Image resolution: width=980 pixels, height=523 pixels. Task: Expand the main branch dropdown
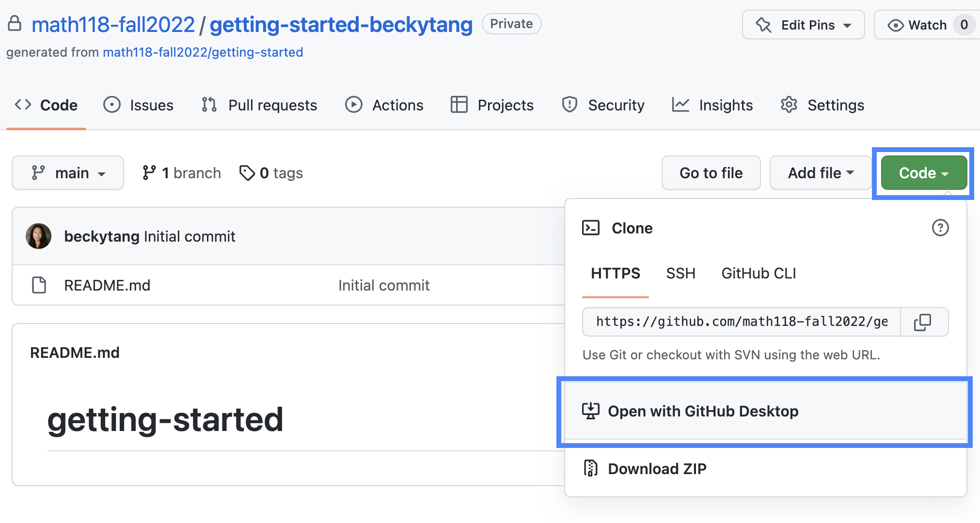click(68, 173)
